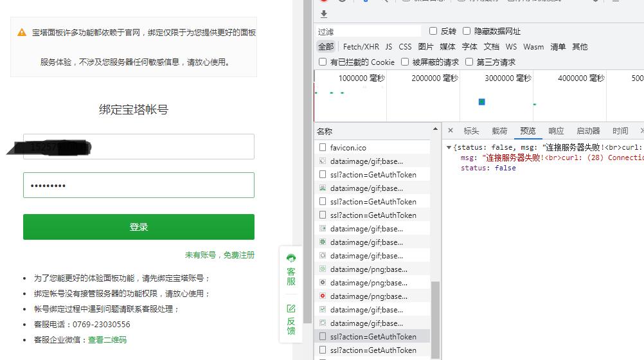This screenshot has width=644, height=360.
Task: Enable 第三方请求 checkbox
Action: [469, 62]
